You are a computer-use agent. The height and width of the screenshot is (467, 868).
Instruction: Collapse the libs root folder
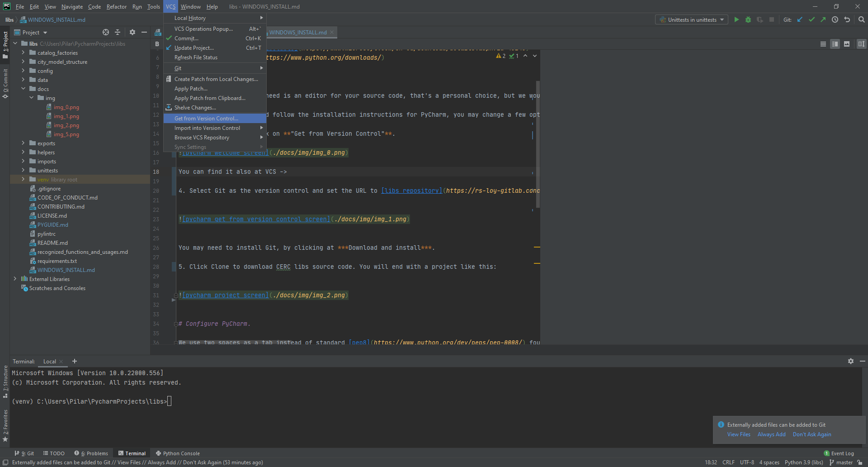coord(15,43)
